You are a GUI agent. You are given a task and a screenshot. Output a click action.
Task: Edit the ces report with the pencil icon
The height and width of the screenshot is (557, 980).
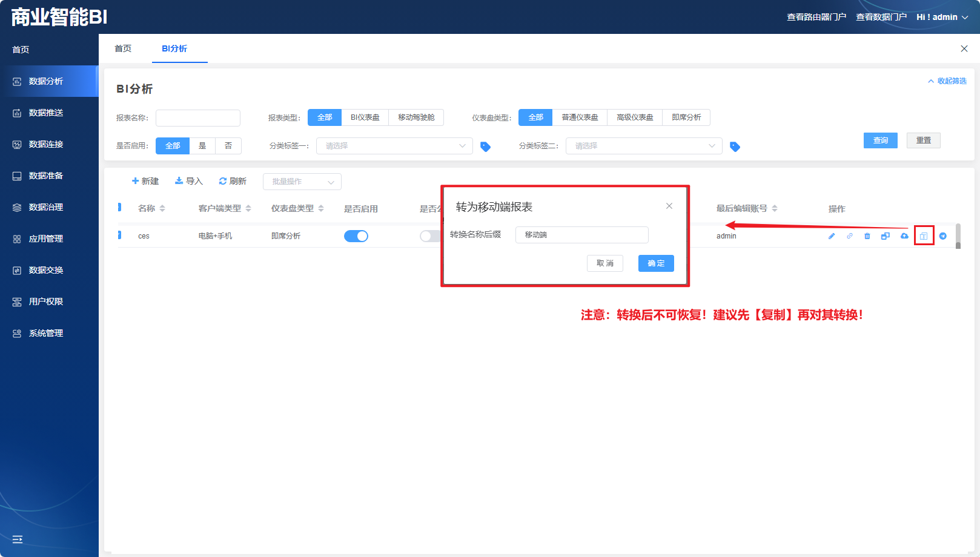tap(832, 236)
